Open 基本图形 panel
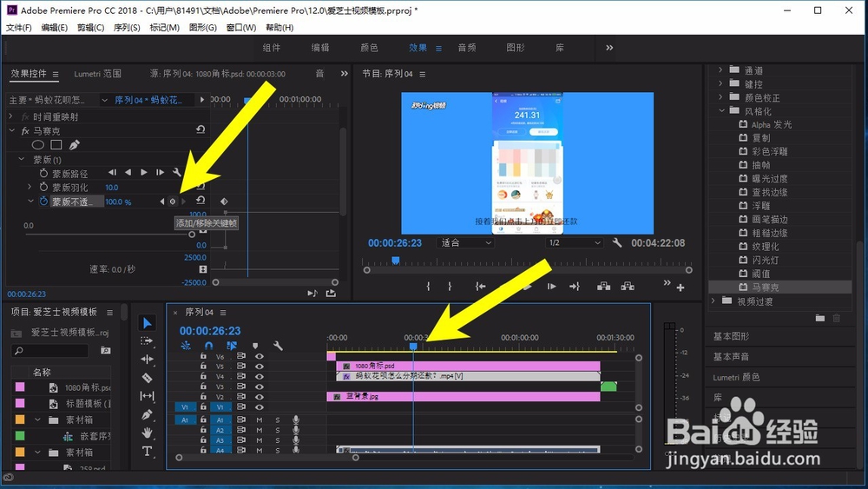868x489 pixels. tap(731, 336)
